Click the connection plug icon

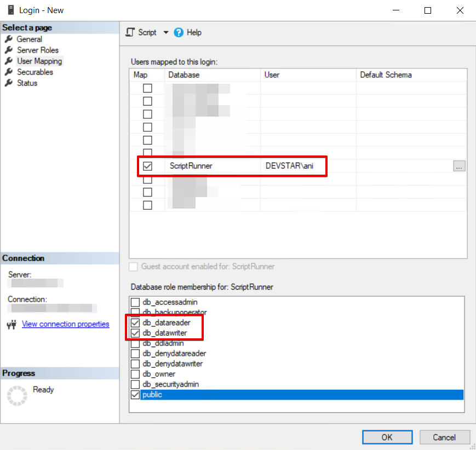click(x=12, y=325)
